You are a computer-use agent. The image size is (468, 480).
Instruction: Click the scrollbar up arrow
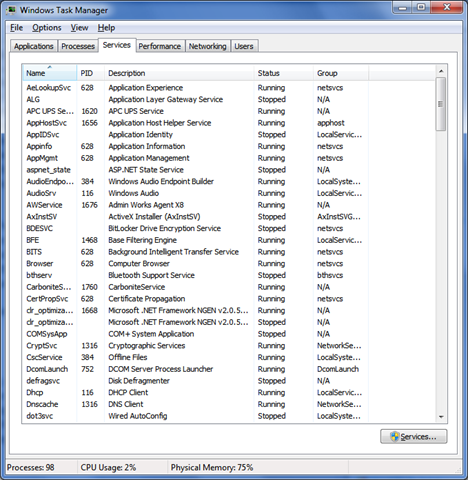pos(441,71)
